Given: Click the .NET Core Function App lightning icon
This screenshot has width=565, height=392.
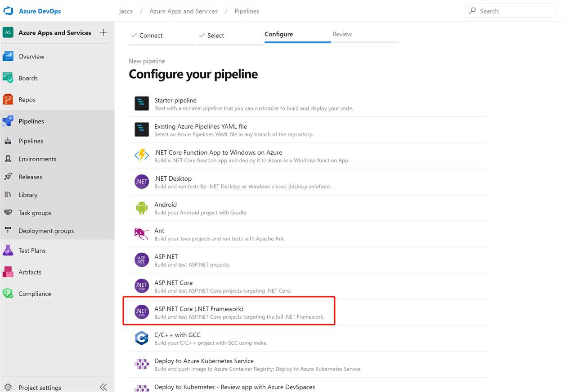Looking at the screenshot, I should [x=142, y=156].
